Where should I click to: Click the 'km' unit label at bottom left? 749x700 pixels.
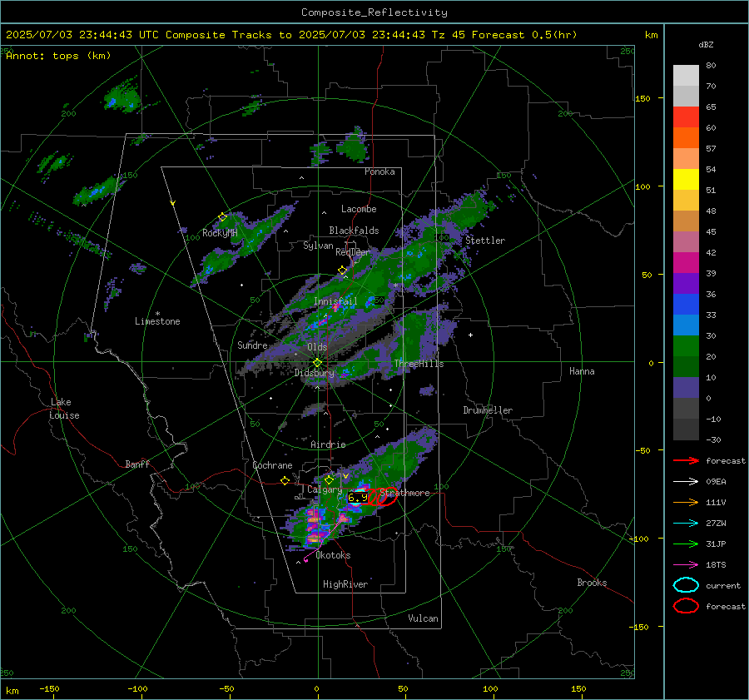pyautogui.click(x=12, y=691)
